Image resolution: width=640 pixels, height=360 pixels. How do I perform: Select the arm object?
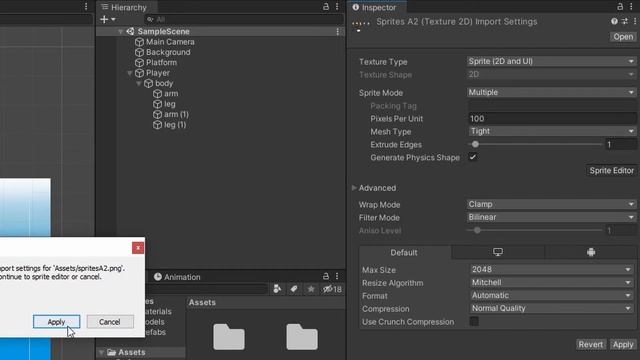pyautogui.click(x=171, y=93)
